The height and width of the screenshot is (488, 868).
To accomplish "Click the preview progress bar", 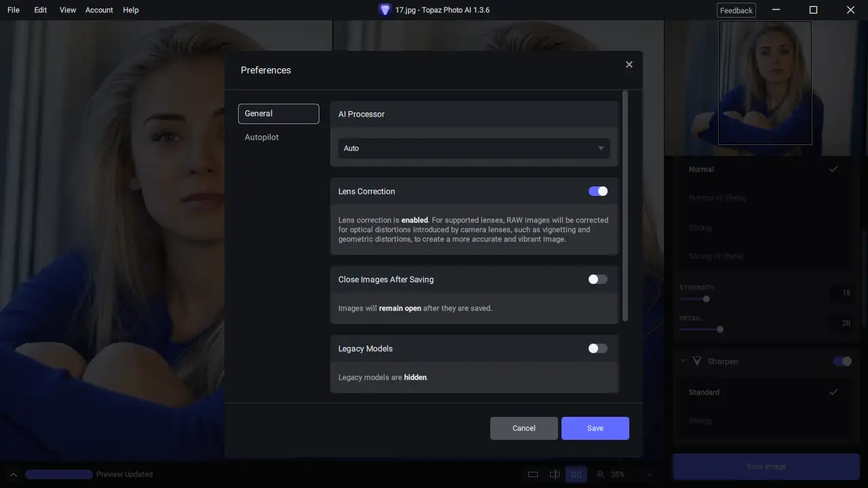I will (59, 474).
